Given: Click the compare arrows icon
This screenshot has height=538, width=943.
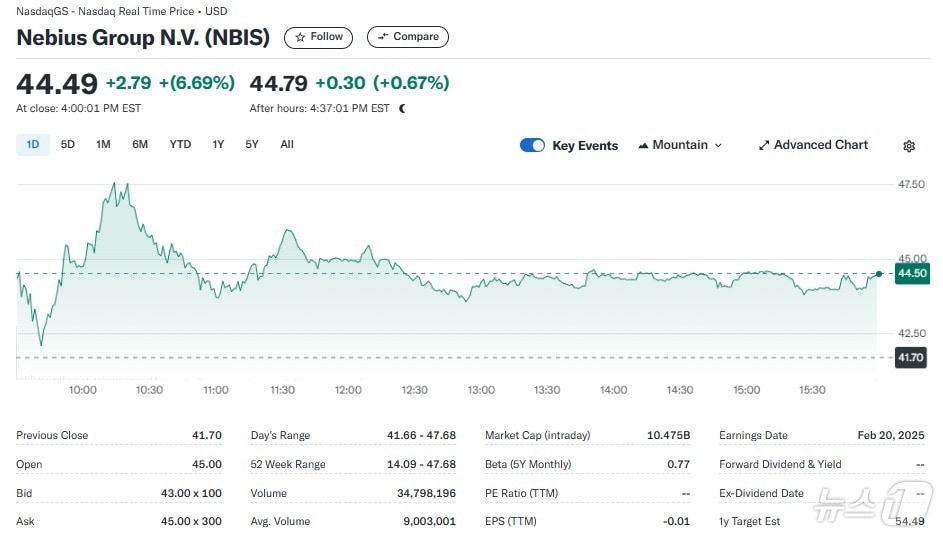Looking at the screenshot, I should point(382,37).
